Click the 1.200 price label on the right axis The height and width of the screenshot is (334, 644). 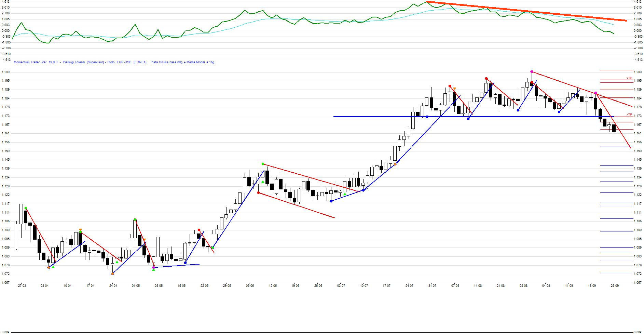(x=638, y=72)
